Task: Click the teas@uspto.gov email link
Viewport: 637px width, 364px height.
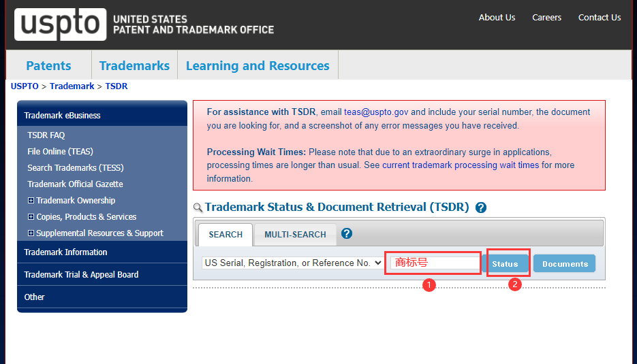Action: point(376,112)
